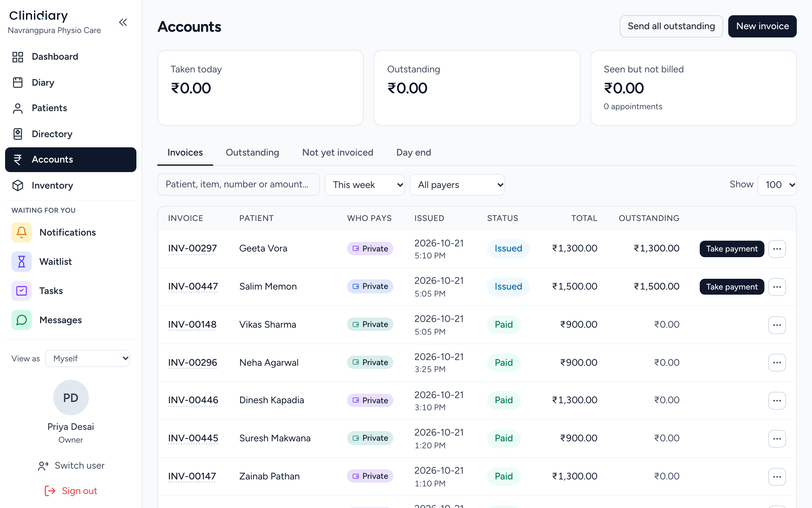Switch to the Invoices tab

pyautogui.click(x=185, y=152)
